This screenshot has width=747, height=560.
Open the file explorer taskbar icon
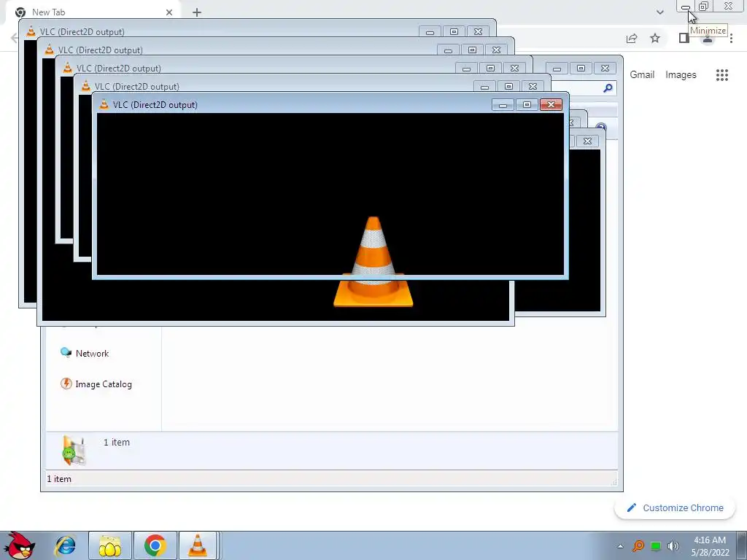[109, 545]
